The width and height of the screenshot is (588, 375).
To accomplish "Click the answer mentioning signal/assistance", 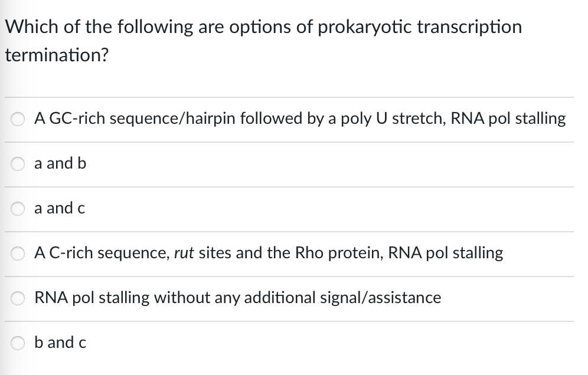I will (x=238, y=298).
